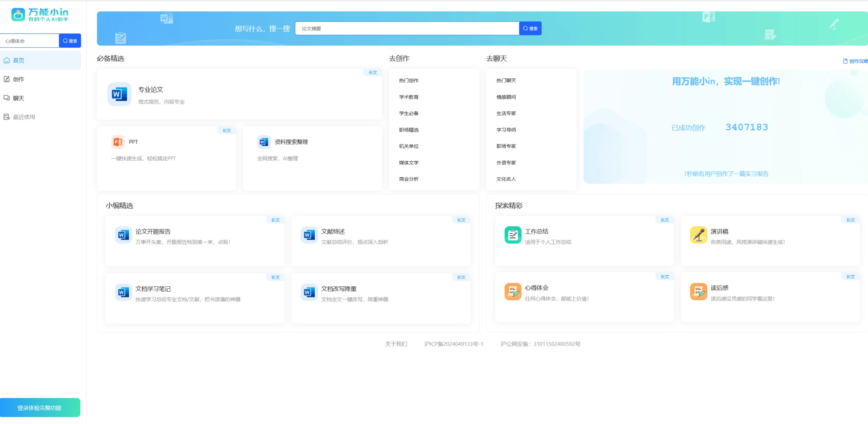Click the 论文摘要 banner search field
Screen dimensions: 868x424
point(407,29)
